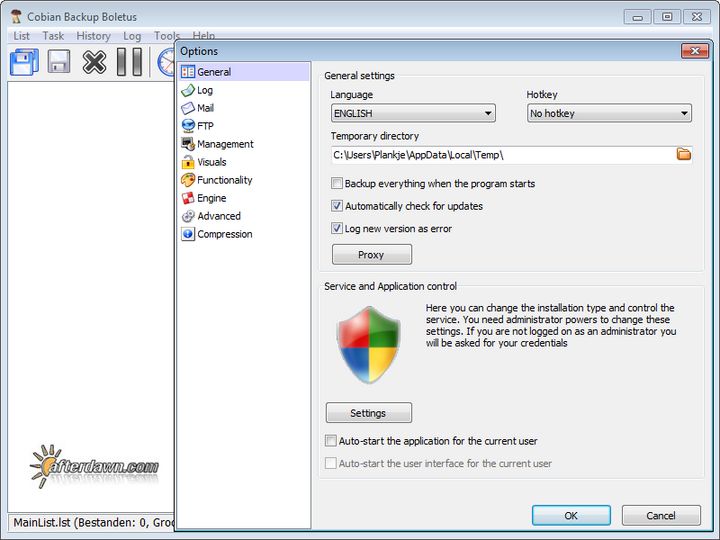Screen dimensions: 720x540
Task: Open the Log menu in menu bar
Action: tap(132, 36)
